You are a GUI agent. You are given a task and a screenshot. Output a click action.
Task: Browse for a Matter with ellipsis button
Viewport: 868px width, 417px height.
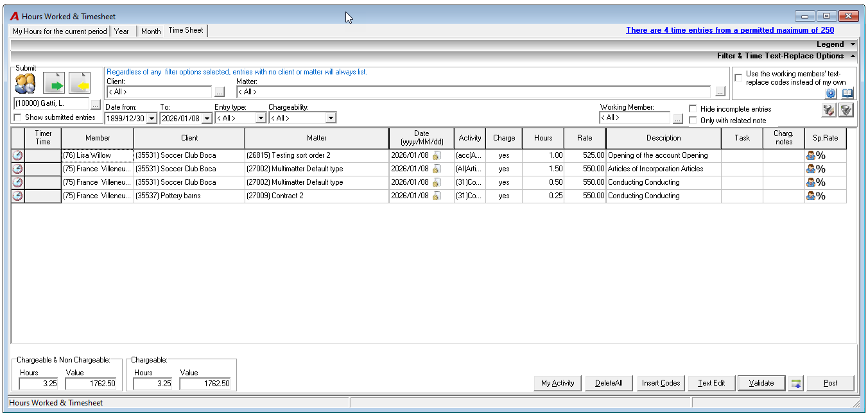coord(720,92)
